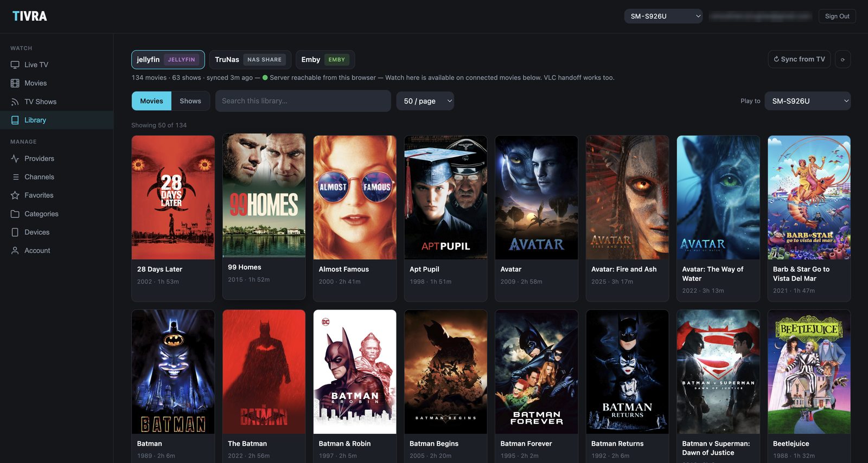This screenshot has width=868, height=463.
Task: Open the Batman Returns poster
Action: pos(628,372)
